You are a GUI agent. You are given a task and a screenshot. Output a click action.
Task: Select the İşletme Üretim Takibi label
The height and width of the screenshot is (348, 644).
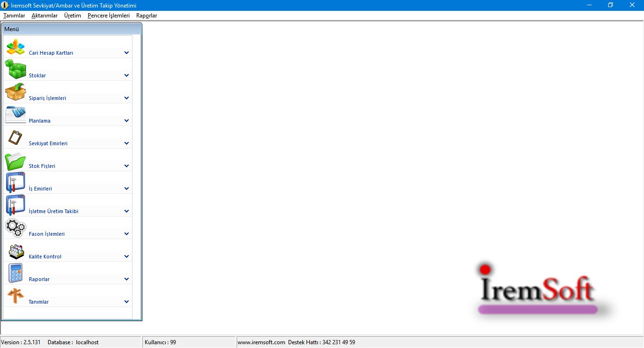(53, 212)
